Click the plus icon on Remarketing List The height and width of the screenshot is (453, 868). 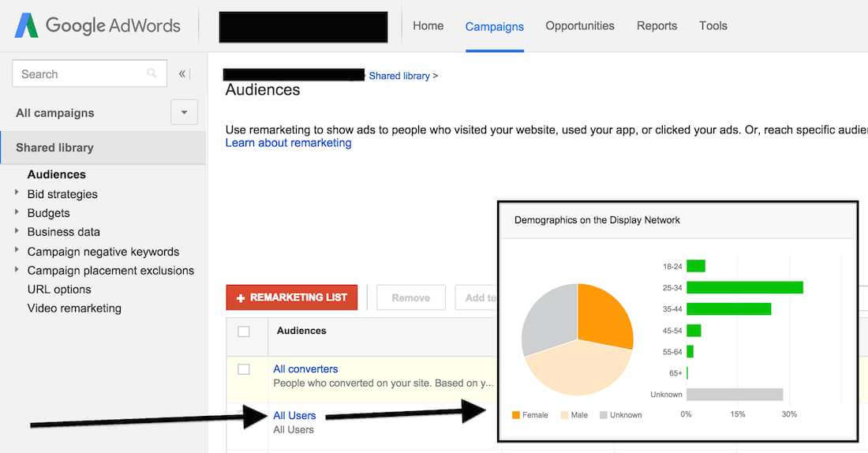(240, 298)
